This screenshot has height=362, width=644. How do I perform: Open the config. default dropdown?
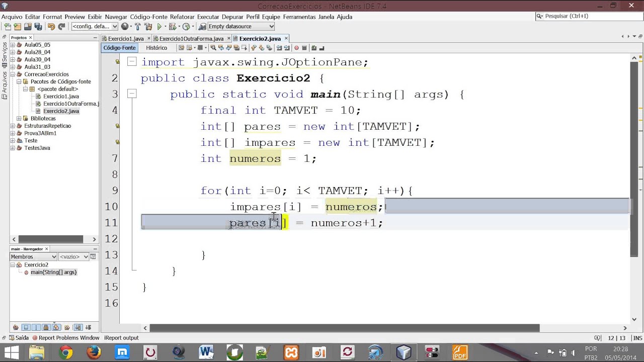click(95, 26)
